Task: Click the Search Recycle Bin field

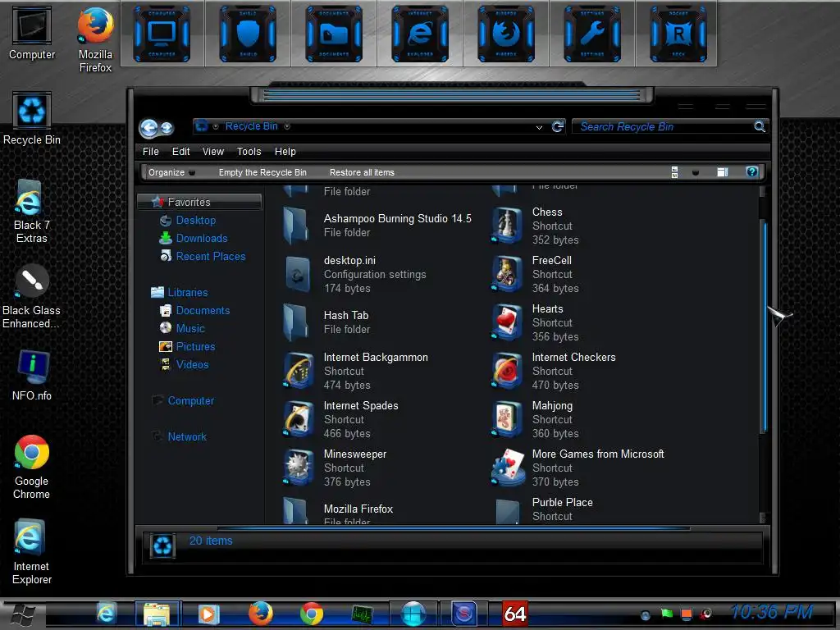Action: click(663, 126)
